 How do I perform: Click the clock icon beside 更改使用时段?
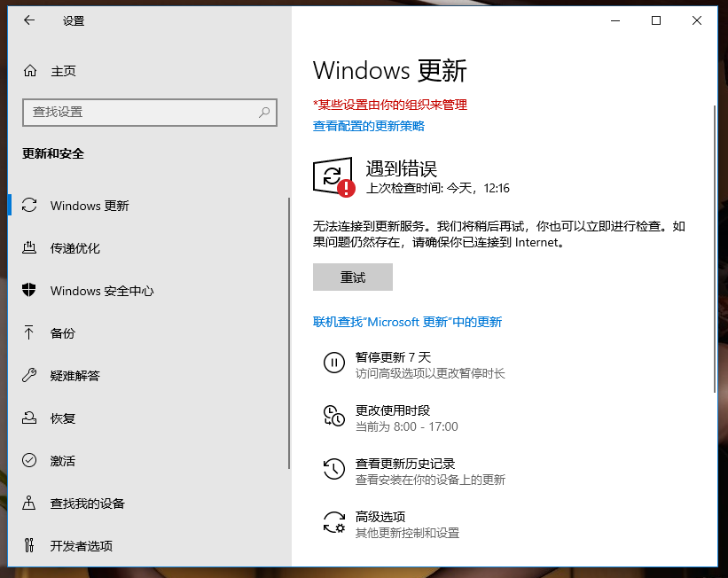pyautogui.click(x=333, y=416)
